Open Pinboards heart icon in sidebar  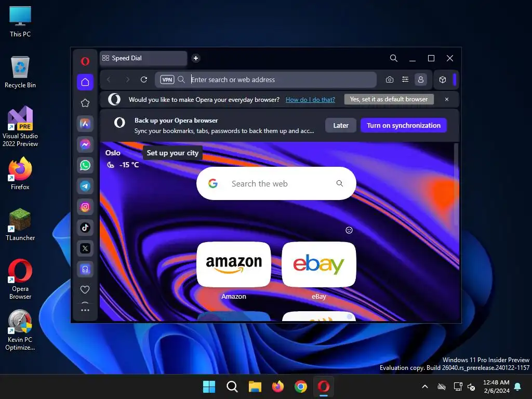(x=85, y=289)
